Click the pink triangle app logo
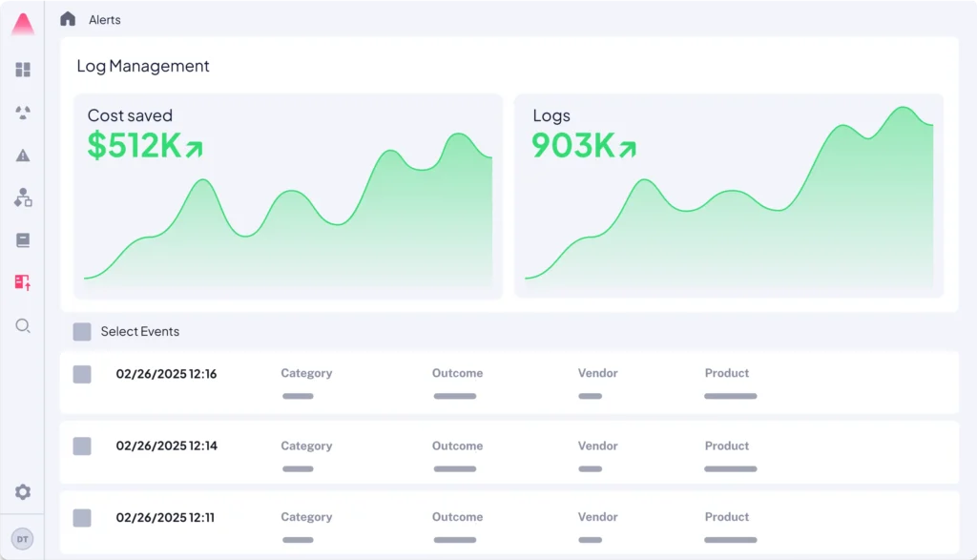This screenshot has height=560, width=977. pyautogui.click(x=23, y=25)
